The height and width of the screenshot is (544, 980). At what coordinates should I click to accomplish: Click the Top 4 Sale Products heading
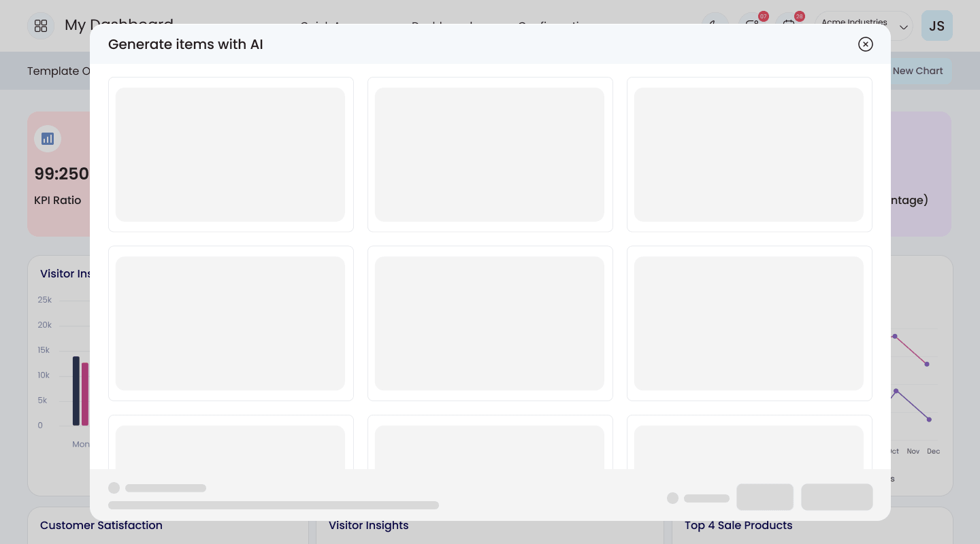738,525
